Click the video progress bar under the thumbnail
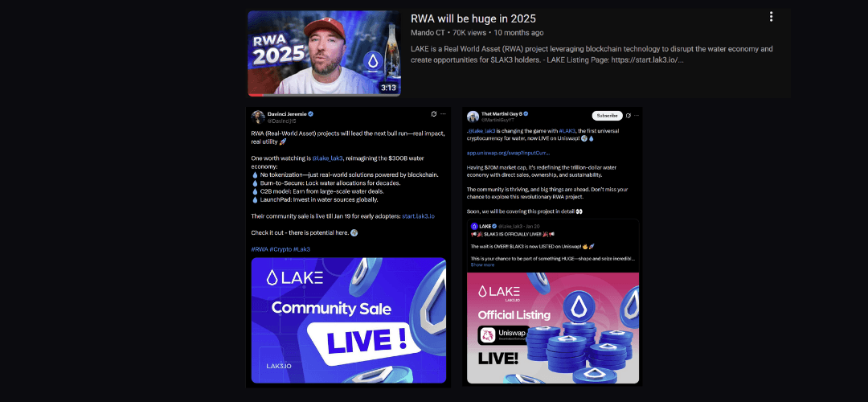Viewport: 868px width, 402px height. tap(324, 95)
